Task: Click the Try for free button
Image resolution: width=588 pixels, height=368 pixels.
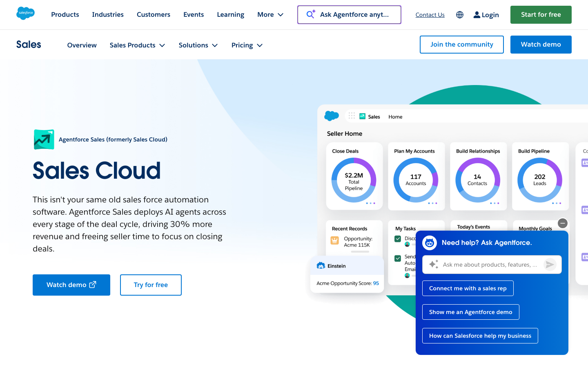Action: point(151,285)
